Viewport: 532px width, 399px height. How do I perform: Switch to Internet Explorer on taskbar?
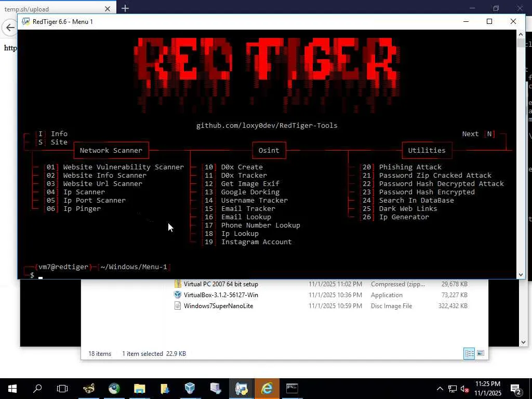(x=267, y=389)
